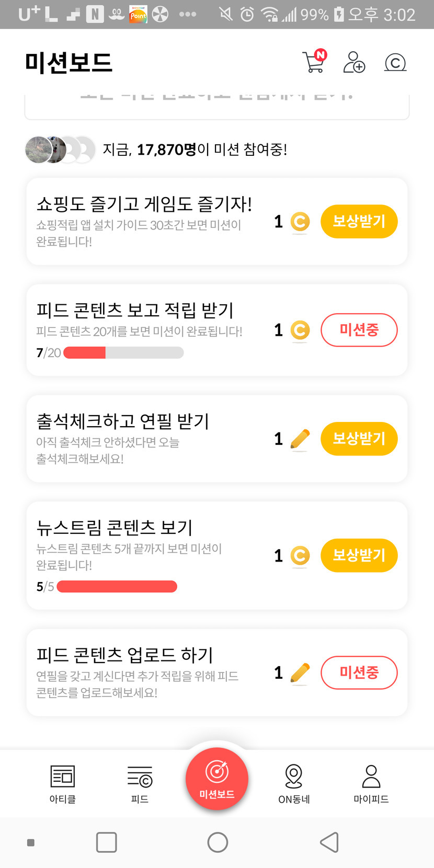Claim 보상받기 for attendance check mission

tap(359, 439)
